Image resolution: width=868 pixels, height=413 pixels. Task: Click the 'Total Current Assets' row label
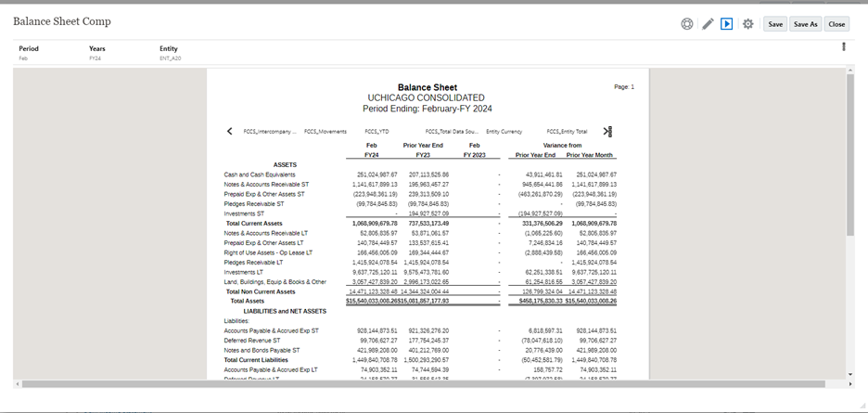coord(254,224)
